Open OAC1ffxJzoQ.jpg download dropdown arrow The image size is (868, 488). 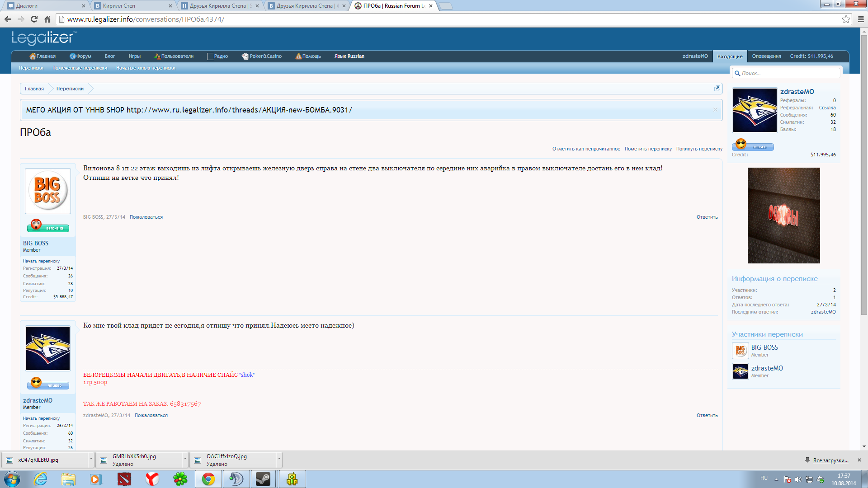(279, 460)
